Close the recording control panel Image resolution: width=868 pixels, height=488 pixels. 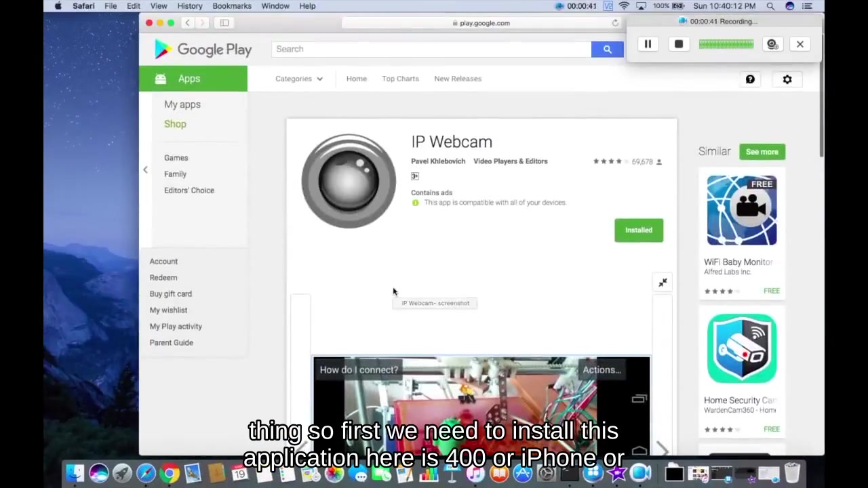point(800,44)
